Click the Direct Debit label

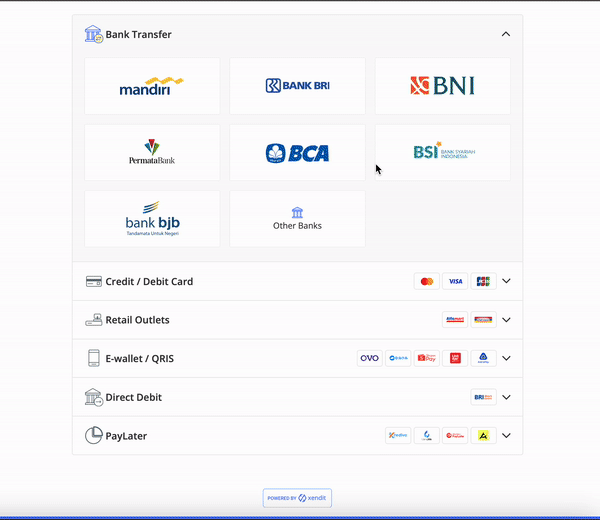coord(134,397)
